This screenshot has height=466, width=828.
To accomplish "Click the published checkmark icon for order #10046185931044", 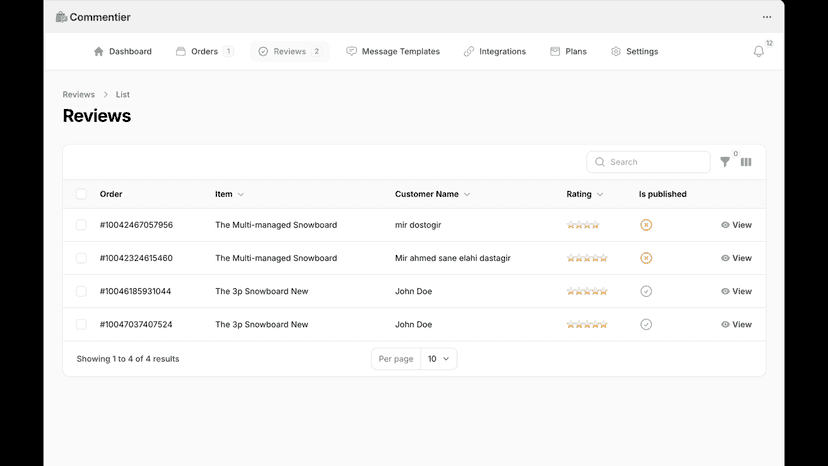I will coord(646,291).
